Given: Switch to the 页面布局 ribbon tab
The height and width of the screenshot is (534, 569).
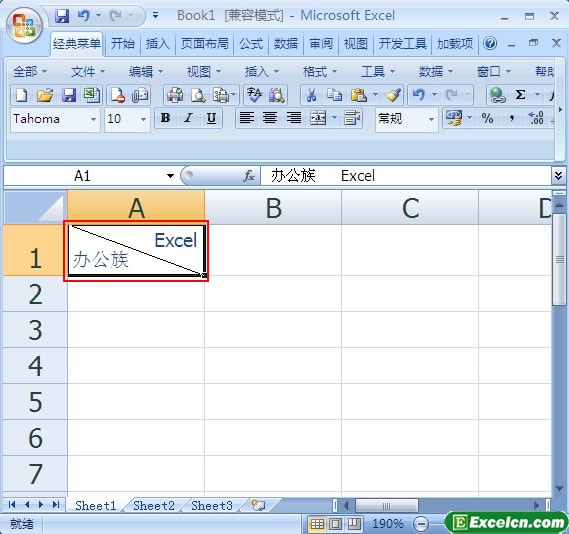Looking at the screenshot, I should tap(205, 44).
